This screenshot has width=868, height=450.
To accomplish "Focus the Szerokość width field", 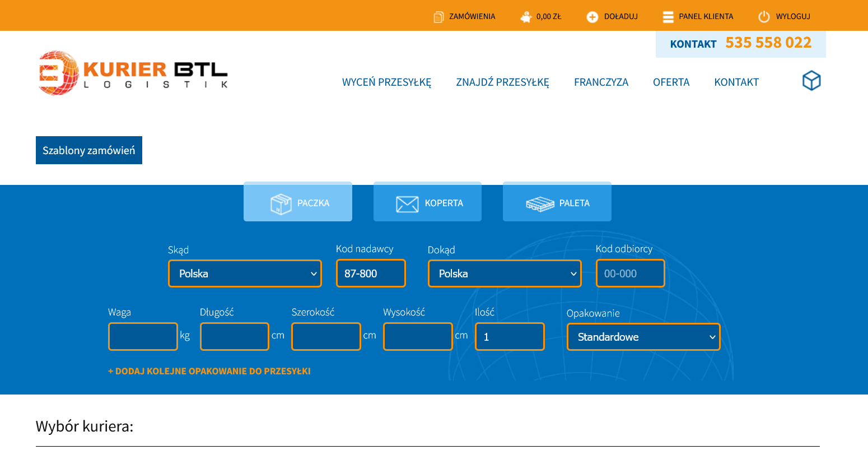I will (326, 336).
